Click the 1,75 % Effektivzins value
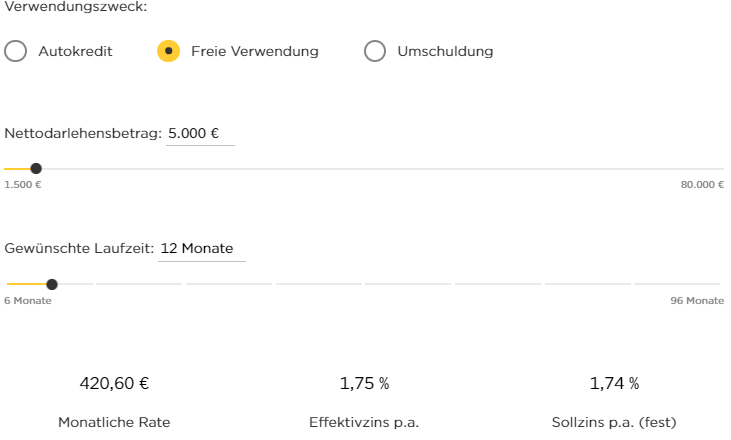The image size is (731, 440). pos(364,383)
